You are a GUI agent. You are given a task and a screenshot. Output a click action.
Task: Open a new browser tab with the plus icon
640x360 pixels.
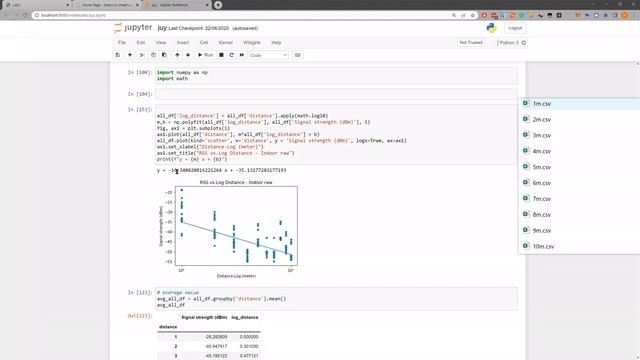218,5
